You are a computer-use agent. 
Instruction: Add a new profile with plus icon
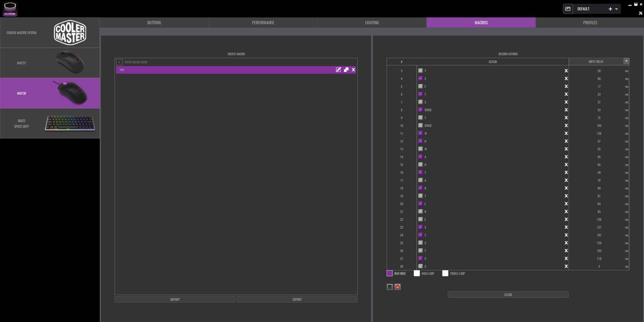point(610,9)
